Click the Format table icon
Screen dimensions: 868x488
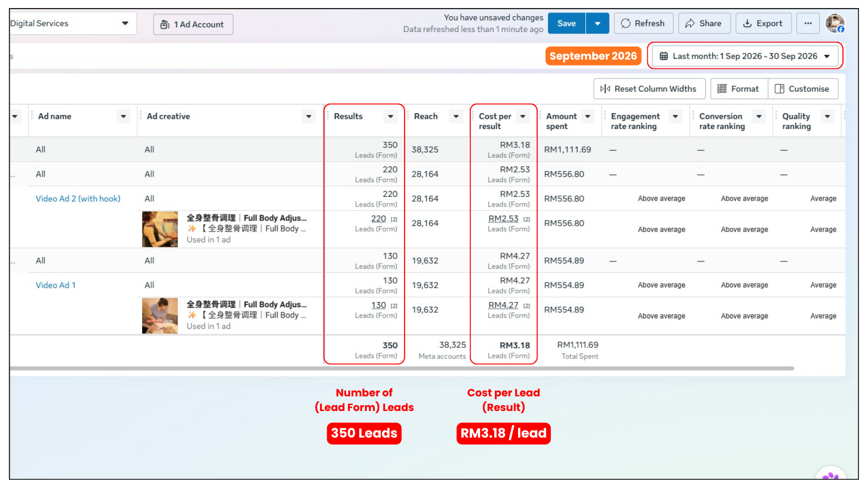pyautogui.click(x=722, y=89)
